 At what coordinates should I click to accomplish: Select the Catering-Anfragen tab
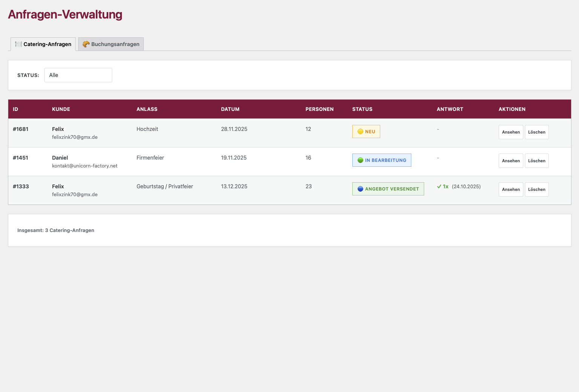[x=43, y=44]
